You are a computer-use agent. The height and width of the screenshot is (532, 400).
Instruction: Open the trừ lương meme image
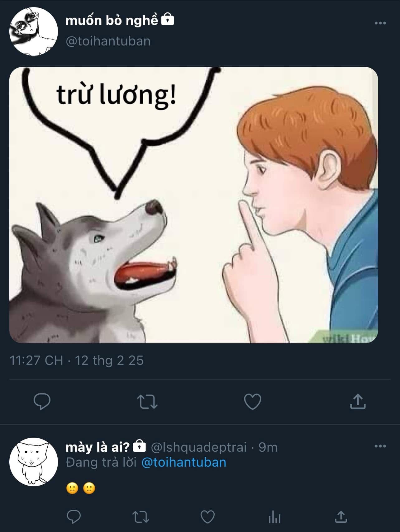[193, 205]
